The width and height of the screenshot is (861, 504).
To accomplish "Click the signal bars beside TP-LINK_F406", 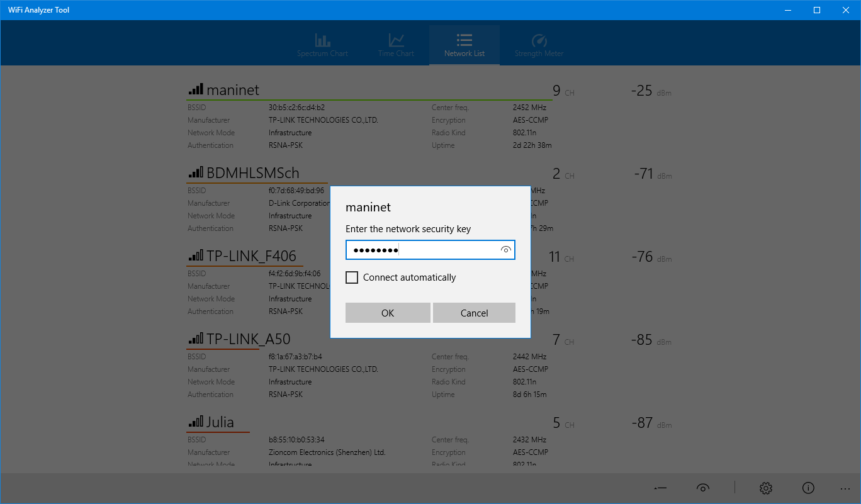I will 196,255.
